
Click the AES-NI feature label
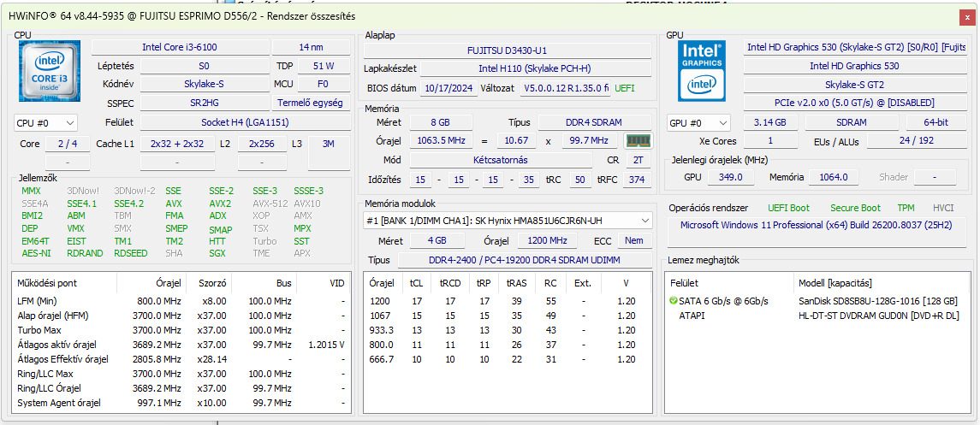35,253
